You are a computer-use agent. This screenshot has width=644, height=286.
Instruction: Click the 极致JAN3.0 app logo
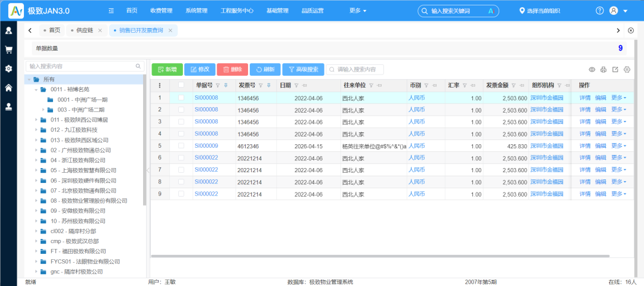point(16,11)
